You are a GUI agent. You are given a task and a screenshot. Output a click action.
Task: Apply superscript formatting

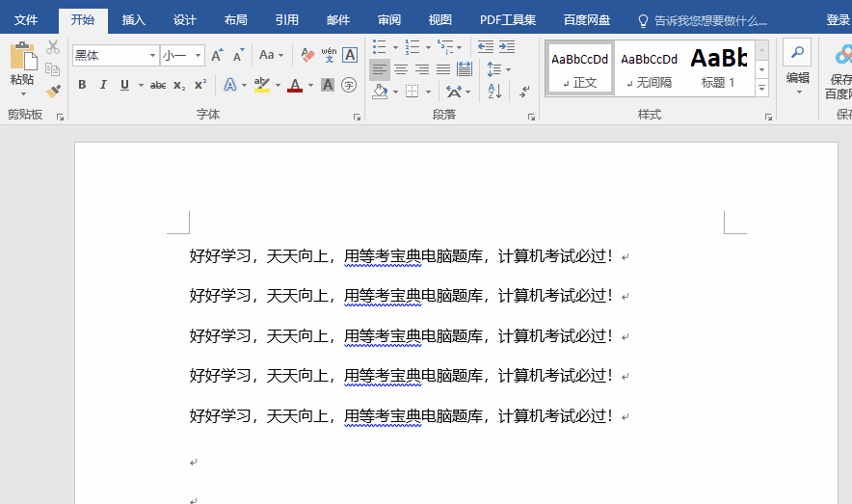click(200, 85)
